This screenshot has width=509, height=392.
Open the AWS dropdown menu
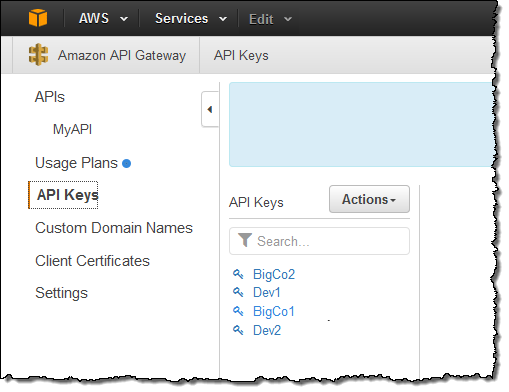[103, 19]
